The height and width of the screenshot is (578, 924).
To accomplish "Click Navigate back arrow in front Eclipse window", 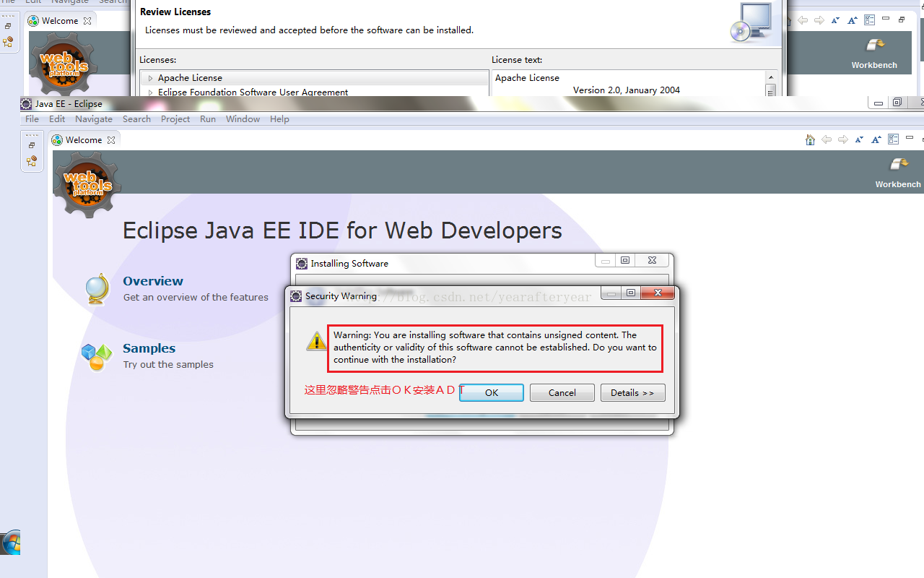I will (827, 139).
